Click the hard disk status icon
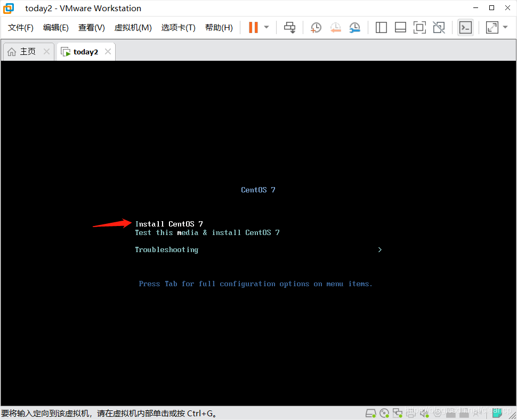The height and width of the screenshot is (420, 517). (x=370, y=413)
